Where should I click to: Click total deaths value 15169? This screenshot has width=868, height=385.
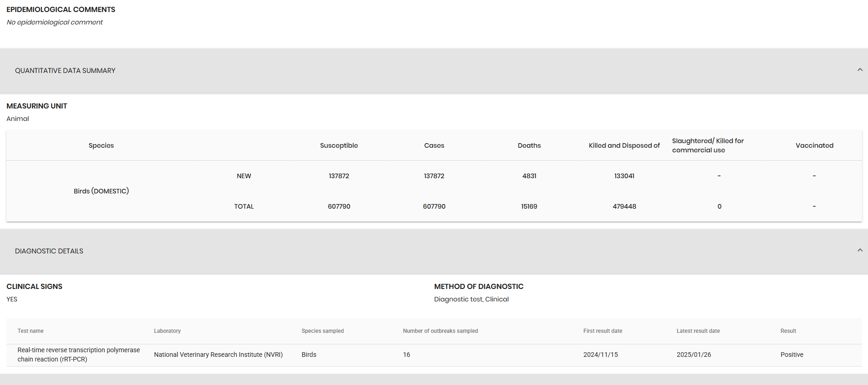click(529, 206)
